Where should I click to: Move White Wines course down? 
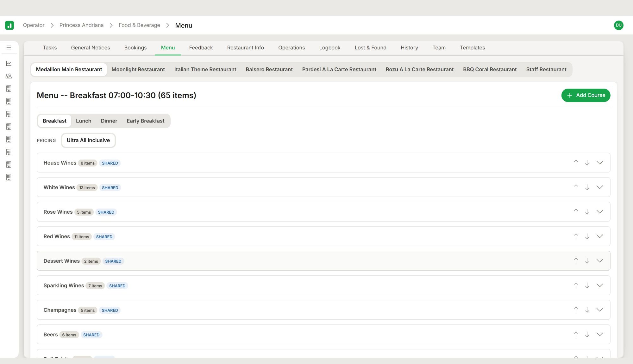click(x=587, y=187)
